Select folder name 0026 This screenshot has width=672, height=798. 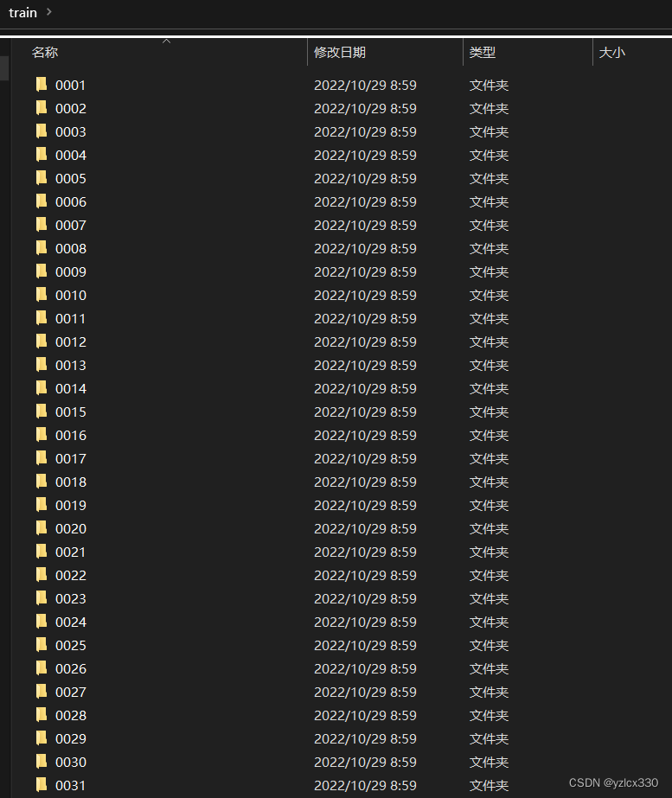tap(71, 668)
